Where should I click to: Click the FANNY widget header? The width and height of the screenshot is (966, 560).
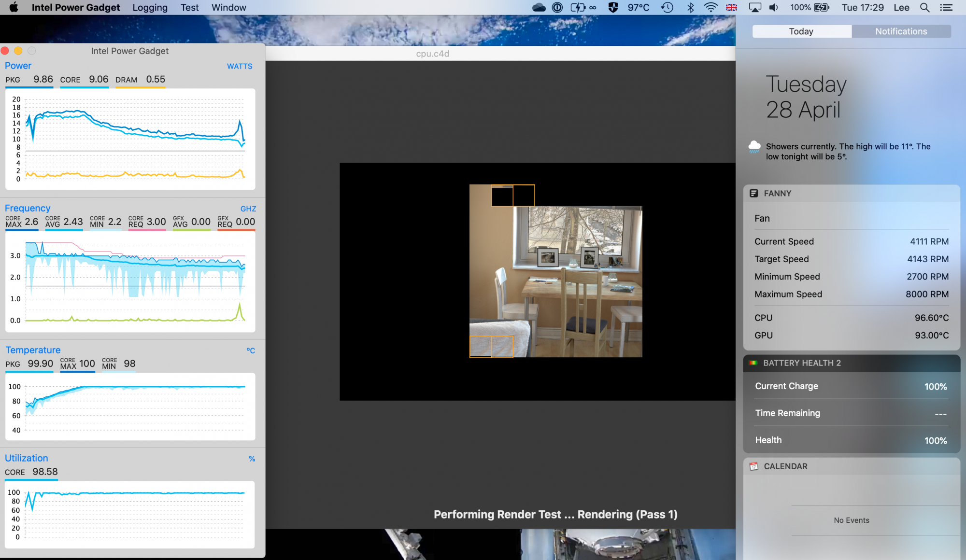[x=777, y=193]
